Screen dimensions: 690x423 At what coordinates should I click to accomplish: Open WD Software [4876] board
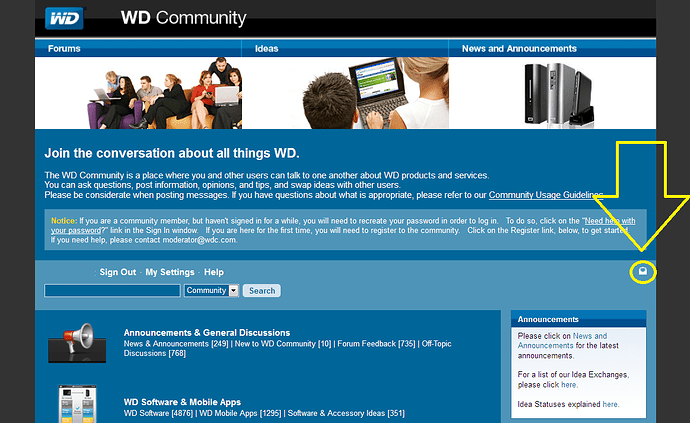[x=158, y=413]
